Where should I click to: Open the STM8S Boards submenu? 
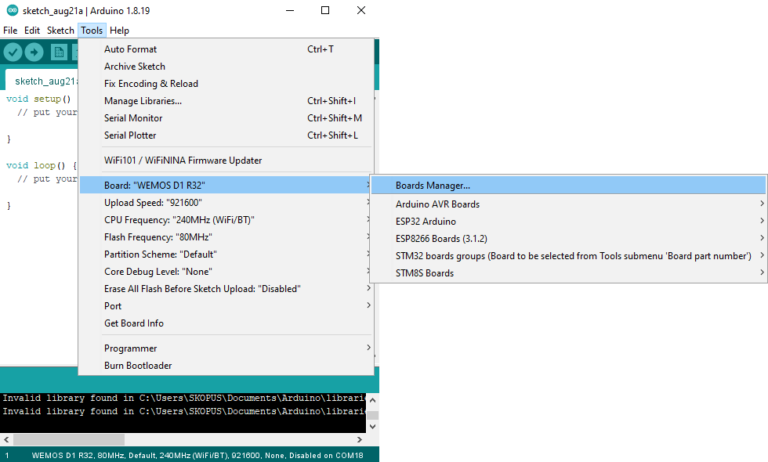point(424,273)
